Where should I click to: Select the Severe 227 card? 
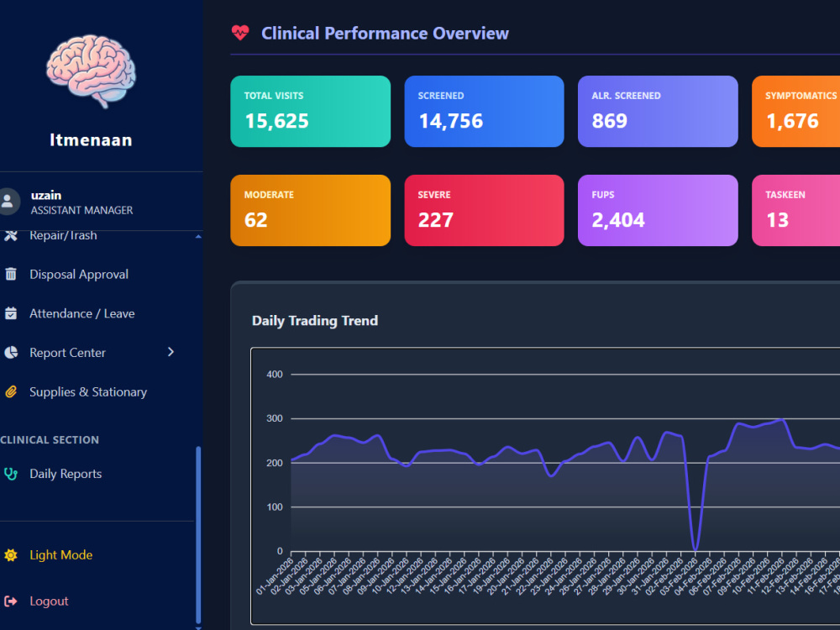(x=485, y=211)
